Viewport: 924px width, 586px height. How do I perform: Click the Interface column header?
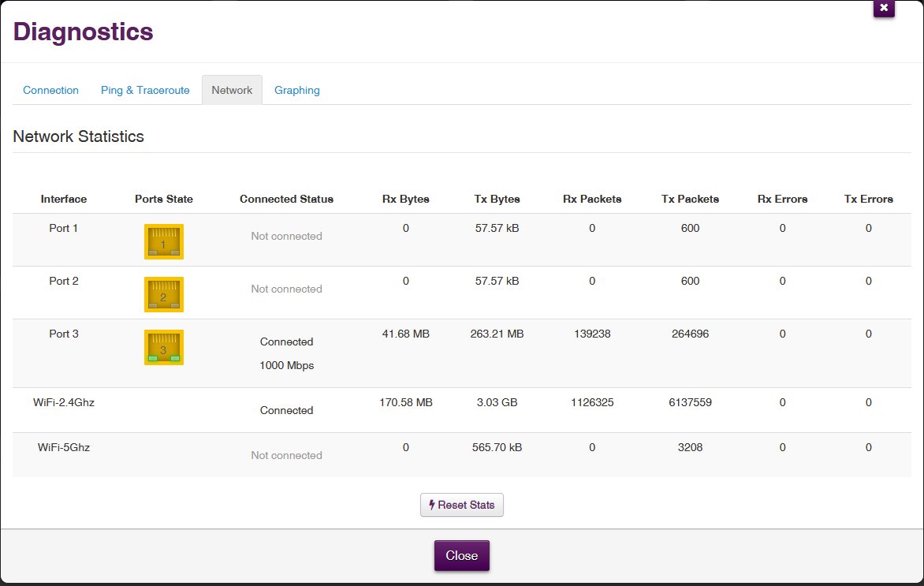tap(64, 199)
